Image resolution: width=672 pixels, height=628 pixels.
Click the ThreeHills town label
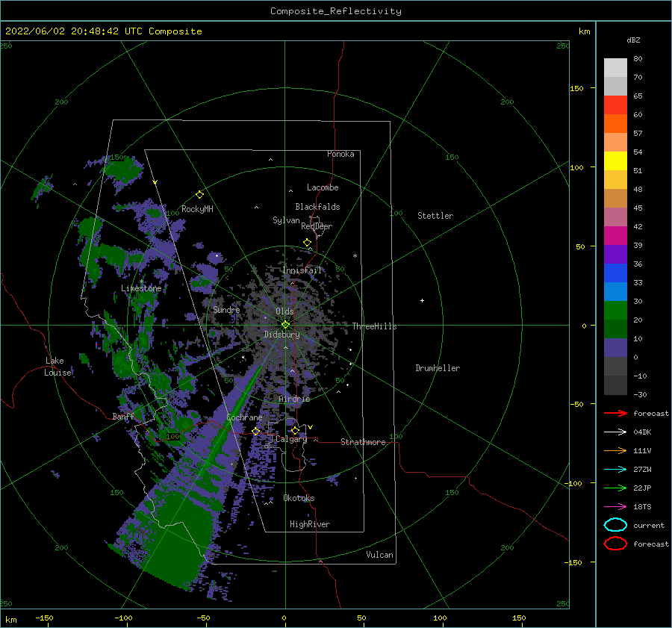[x=374, y=326]
